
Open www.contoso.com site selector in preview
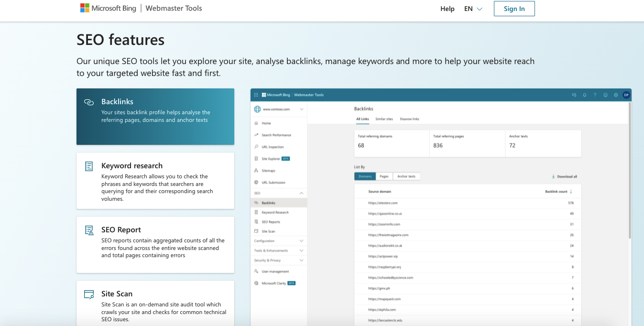[279, 109]
